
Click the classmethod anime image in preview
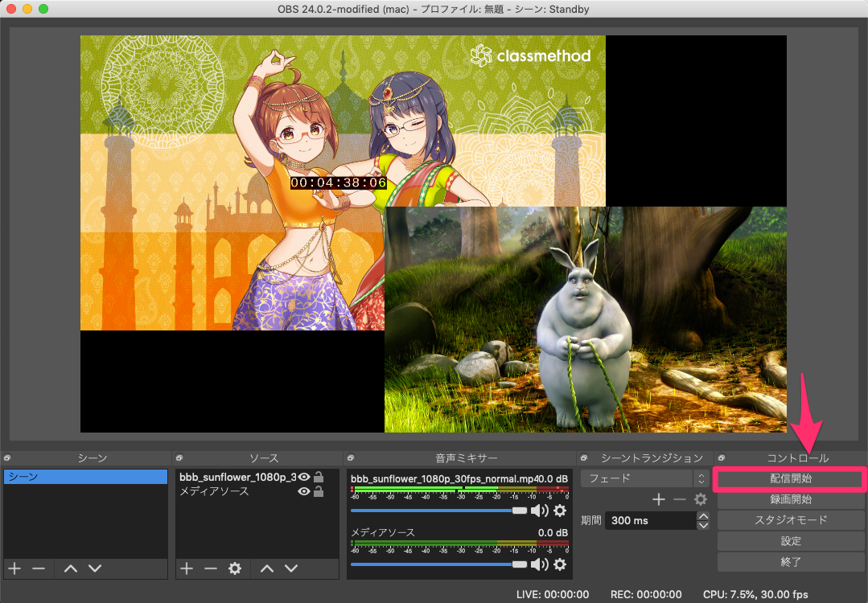tap(343, 183)
